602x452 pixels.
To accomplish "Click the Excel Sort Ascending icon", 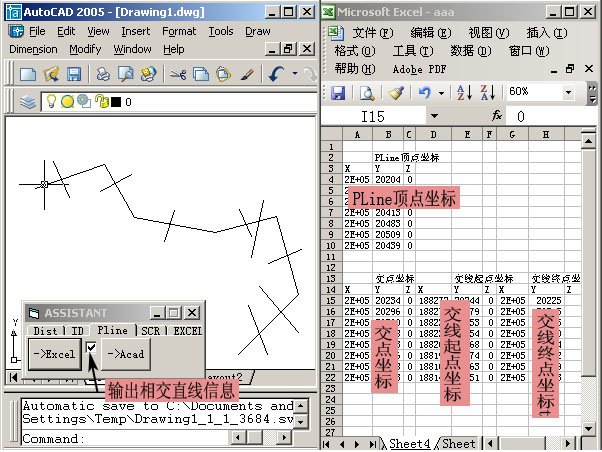I will 463,92.
